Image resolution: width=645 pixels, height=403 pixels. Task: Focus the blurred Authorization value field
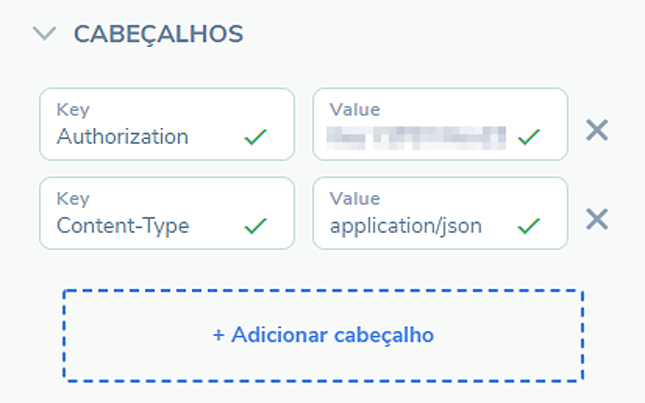418,137
